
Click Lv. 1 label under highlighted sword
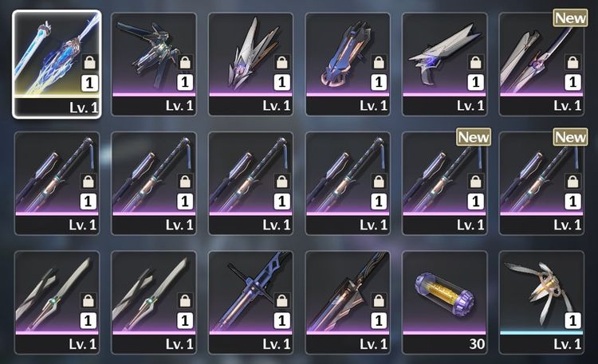pyautogui.click(x=84, y=108)
